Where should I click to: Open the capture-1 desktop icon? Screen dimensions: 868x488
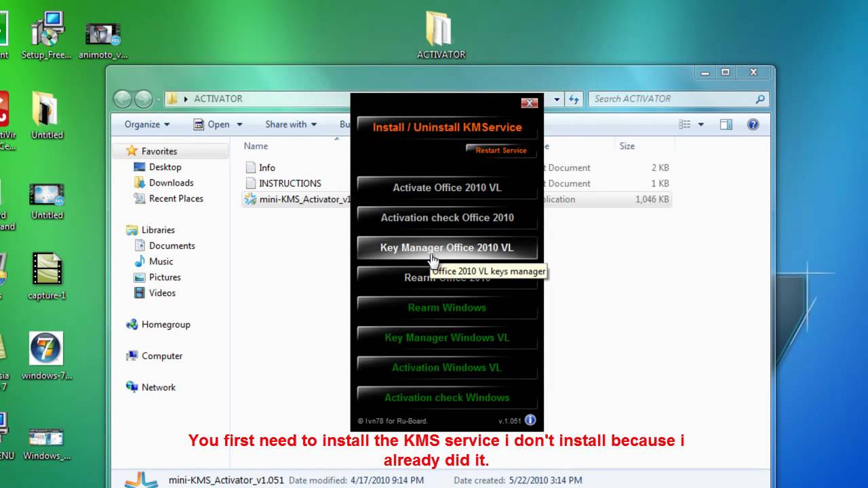click(x=47, y=269)
